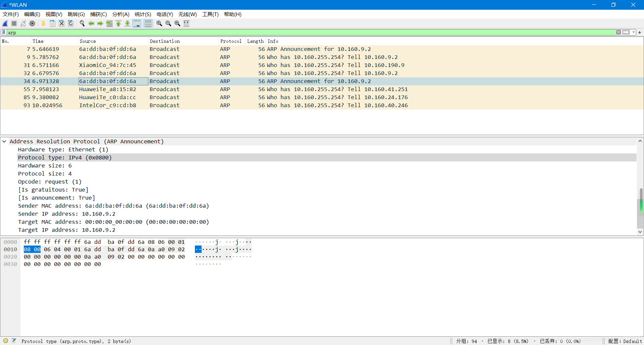Screen dimensions: 644x345
Task: Open expert information status circle icon
Action: pos(6,341)
